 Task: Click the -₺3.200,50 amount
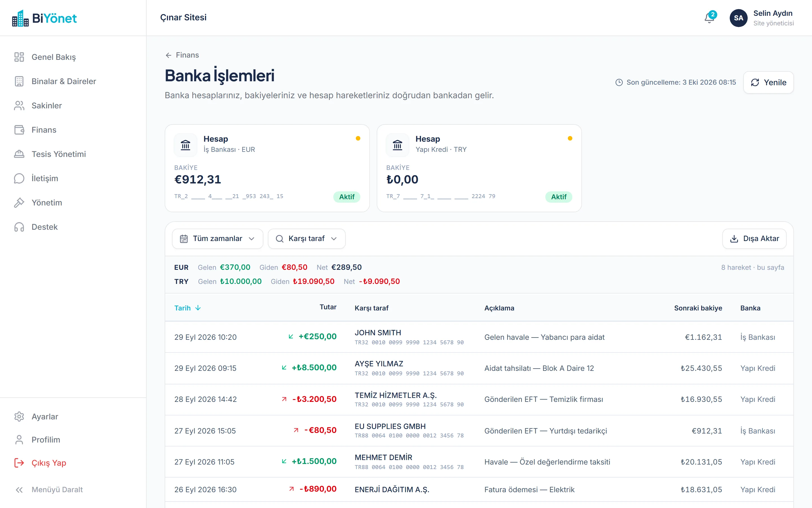314,399
